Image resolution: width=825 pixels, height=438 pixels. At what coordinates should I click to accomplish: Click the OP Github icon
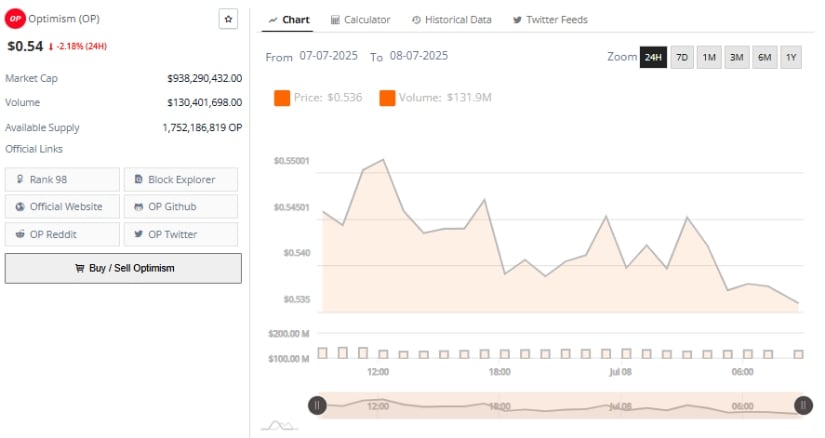138,206
